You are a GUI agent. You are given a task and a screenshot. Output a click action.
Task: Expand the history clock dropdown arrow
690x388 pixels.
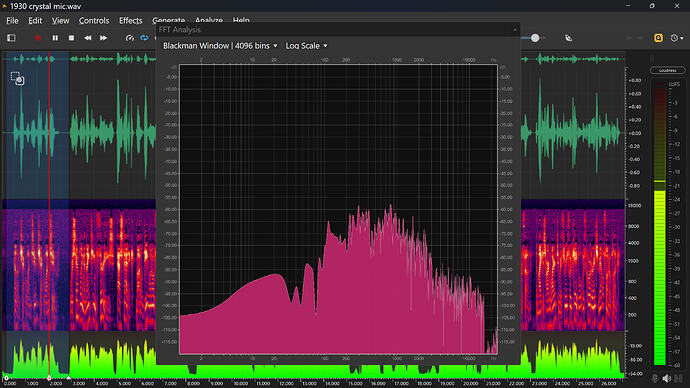(x=682, y=38)
